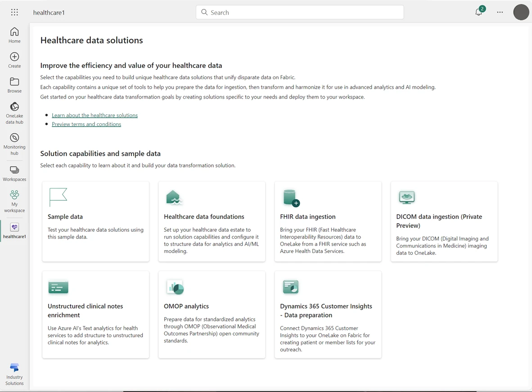Open the Browse panel
The image size is (532, 392).
(x=14, y=84)
